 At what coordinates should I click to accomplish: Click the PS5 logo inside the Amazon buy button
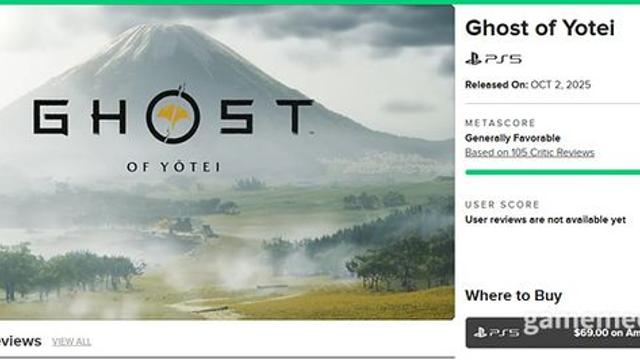[496, 333]
